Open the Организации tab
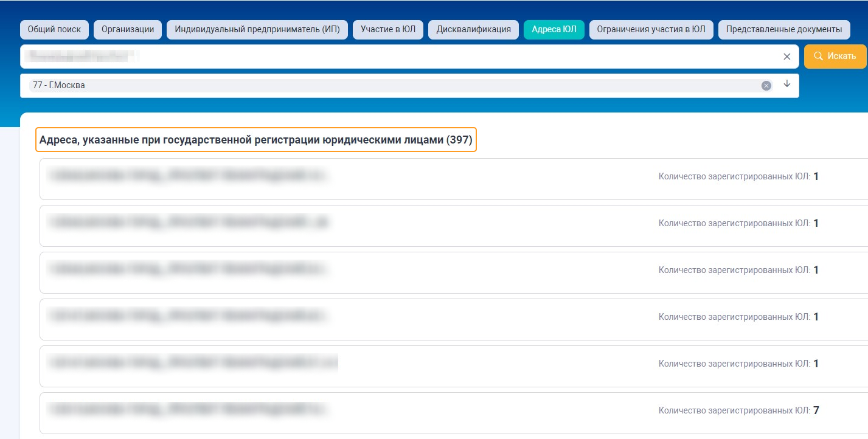 click(128, 30)
